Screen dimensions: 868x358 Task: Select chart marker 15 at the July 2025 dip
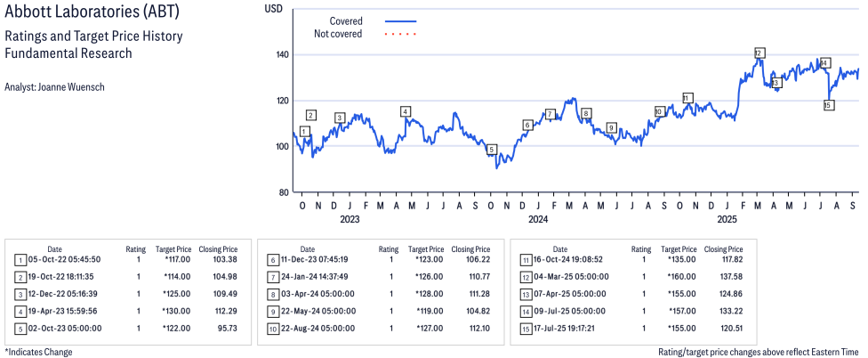click(829, 105)
